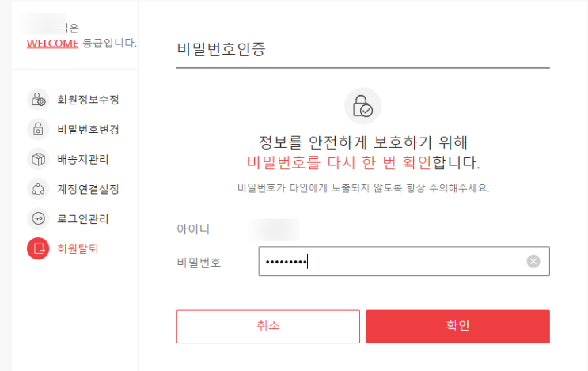Focus the 비밀번호 password input field

coord(396,261)
